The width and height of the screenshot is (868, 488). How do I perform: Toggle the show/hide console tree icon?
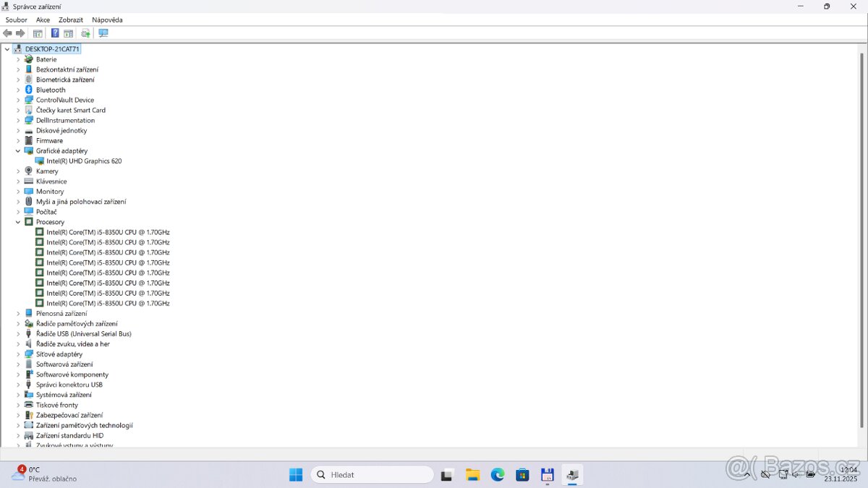point(38,33)
